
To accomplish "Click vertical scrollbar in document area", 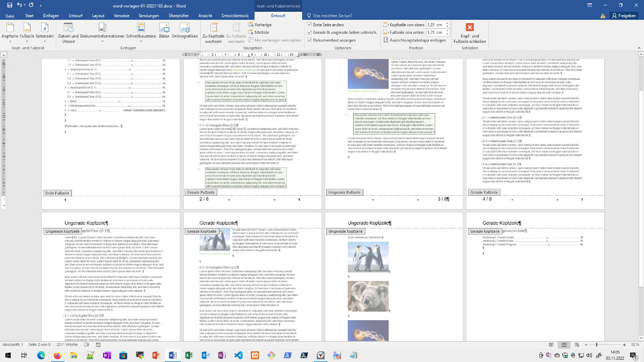I will pos(641,196).
